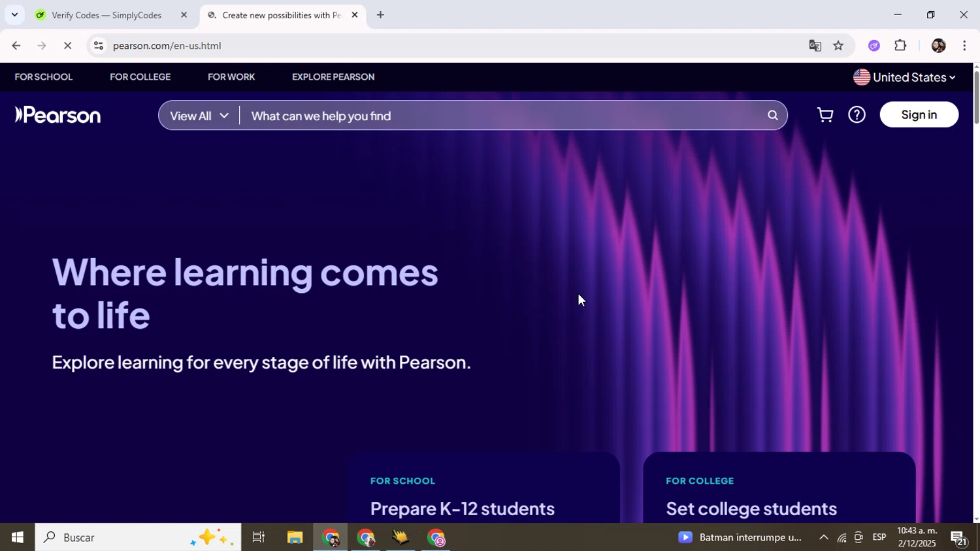Viewport: 980px width, 551px height.
Task: Open the help question mark icon
Action: [x=857, y=115]
